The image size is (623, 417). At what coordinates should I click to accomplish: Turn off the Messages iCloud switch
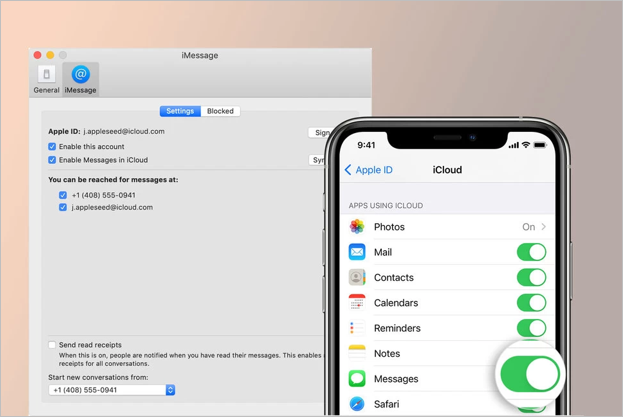530,374
